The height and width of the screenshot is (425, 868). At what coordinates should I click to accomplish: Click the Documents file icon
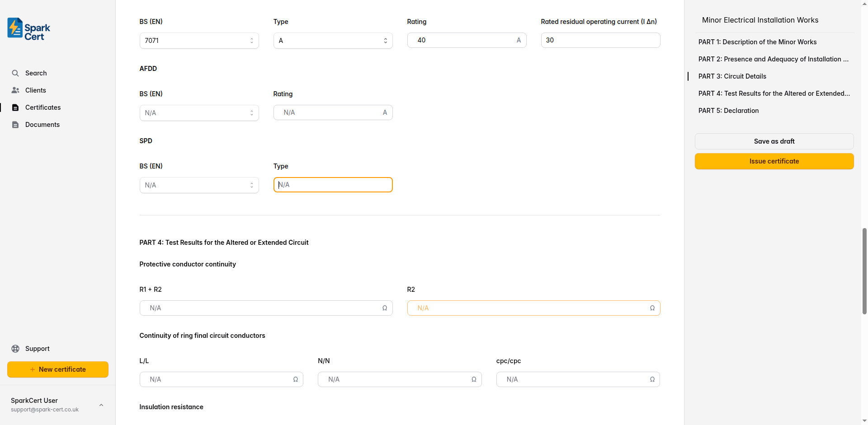tap(15, 125)
